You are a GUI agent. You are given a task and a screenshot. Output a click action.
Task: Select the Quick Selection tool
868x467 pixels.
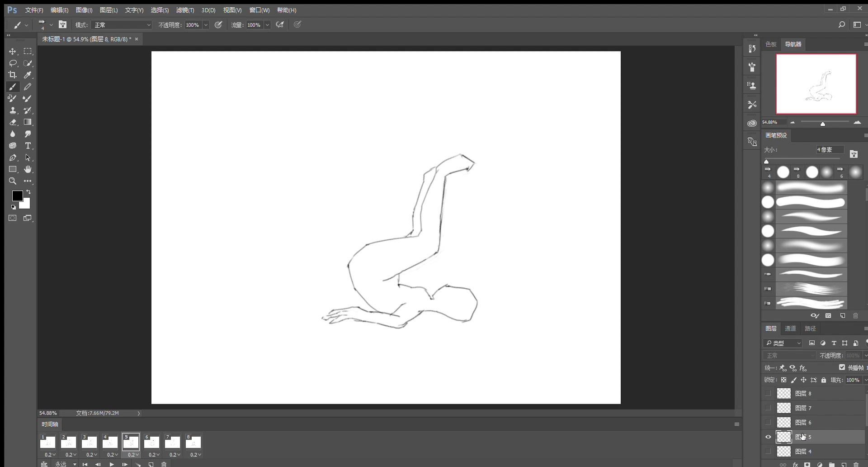click(28, 63)
